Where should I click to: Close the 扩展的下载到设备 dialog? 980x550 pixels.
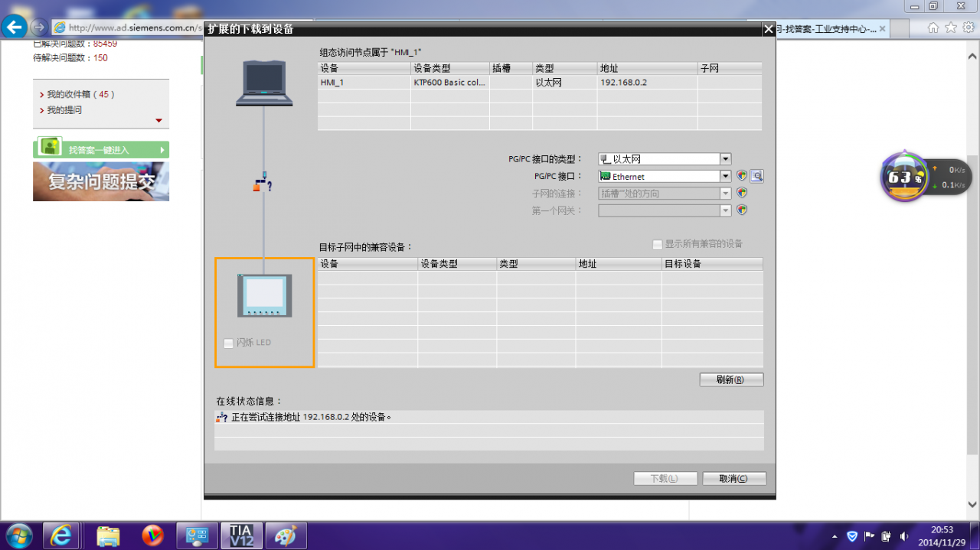point(769,29)
